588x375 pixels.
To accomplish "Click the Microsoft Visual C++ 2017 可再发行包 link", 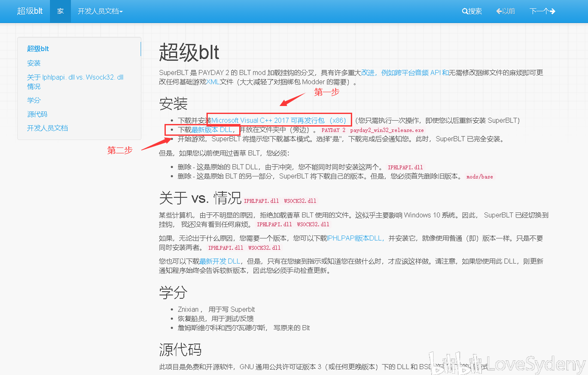I will click(279, 120).
